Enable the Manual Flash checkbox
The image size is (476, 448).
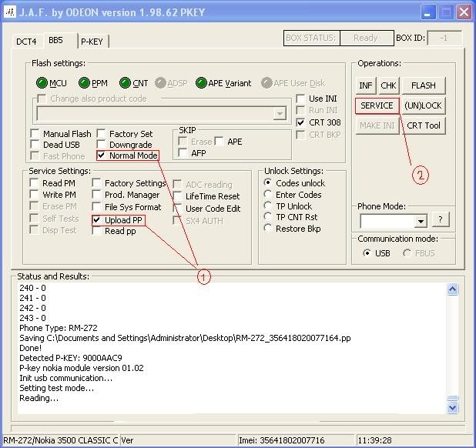coord(35,133)
